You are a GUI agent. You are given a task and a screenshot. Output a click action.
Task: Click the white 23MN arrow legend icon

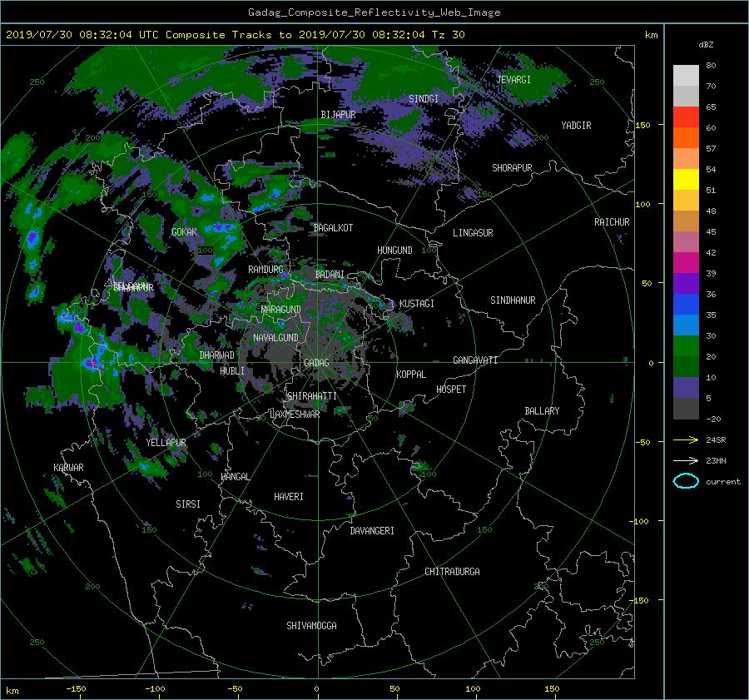tap(686, 460)
